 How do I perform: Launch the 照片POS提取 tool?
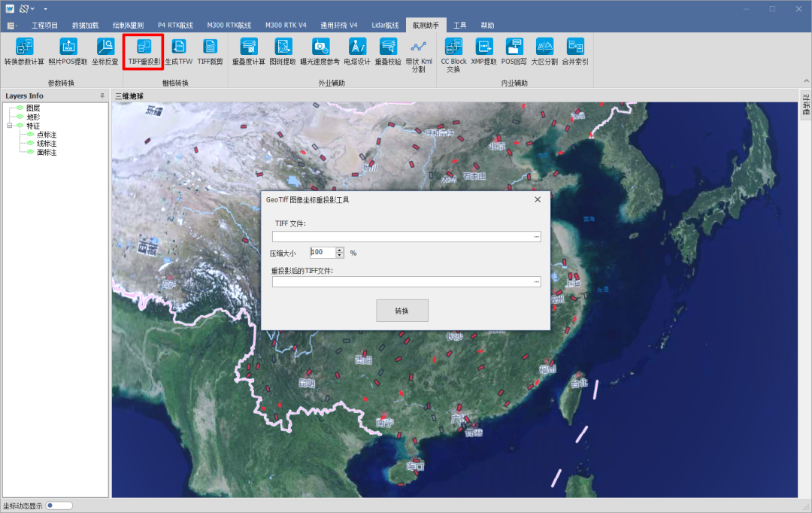click(68, 52)
